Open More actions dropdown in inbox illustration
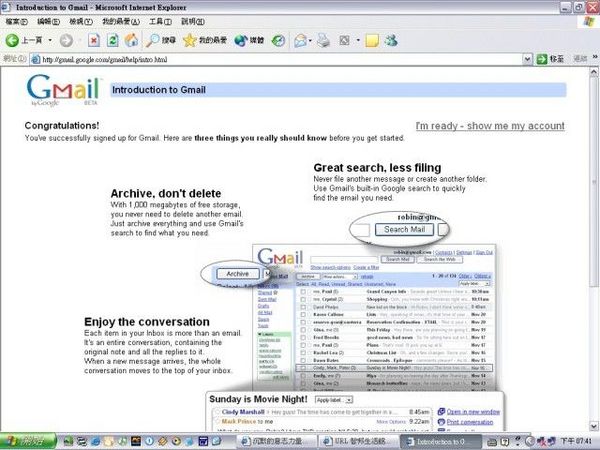The image size is (600, 450). [339, 276]
